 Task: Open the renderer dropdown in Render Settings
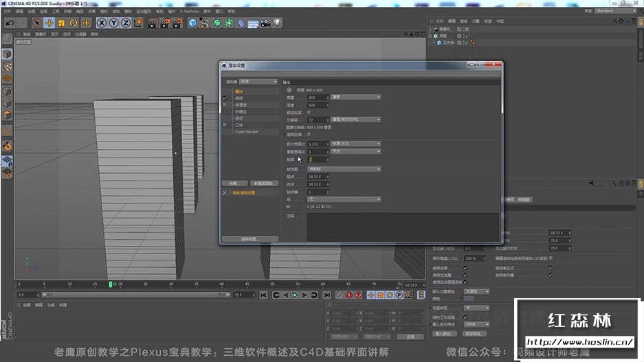click(x=258, y=82)
